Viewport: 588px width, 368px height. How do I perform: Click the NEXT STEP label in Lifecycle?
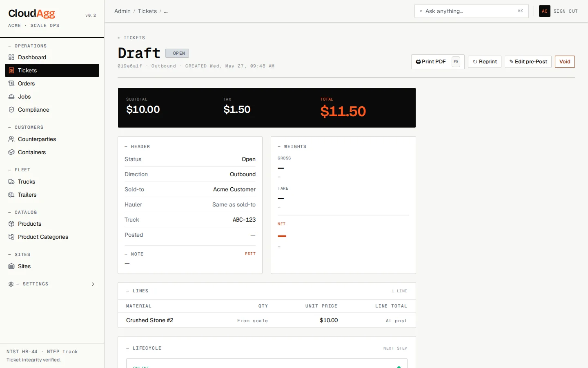(x=395, y=348)
